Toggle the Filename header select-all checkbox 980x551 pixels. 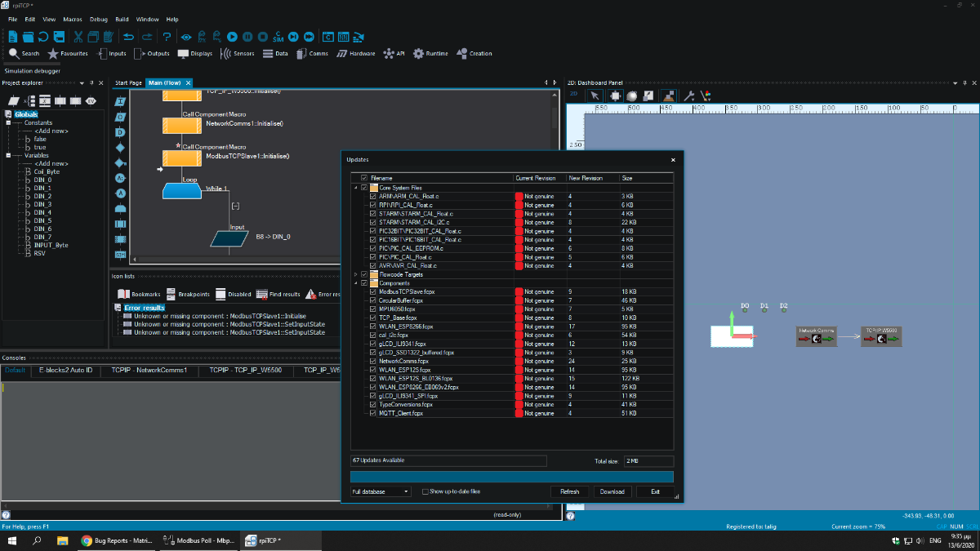[x=364, y=178]
